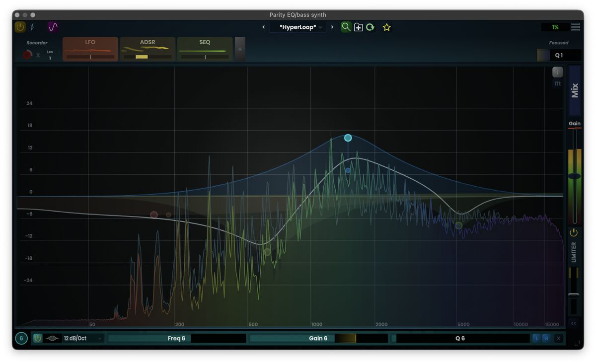Click the lightning bolt icon
This screenshot has height=364, width=596.
[x=32, y=27]
